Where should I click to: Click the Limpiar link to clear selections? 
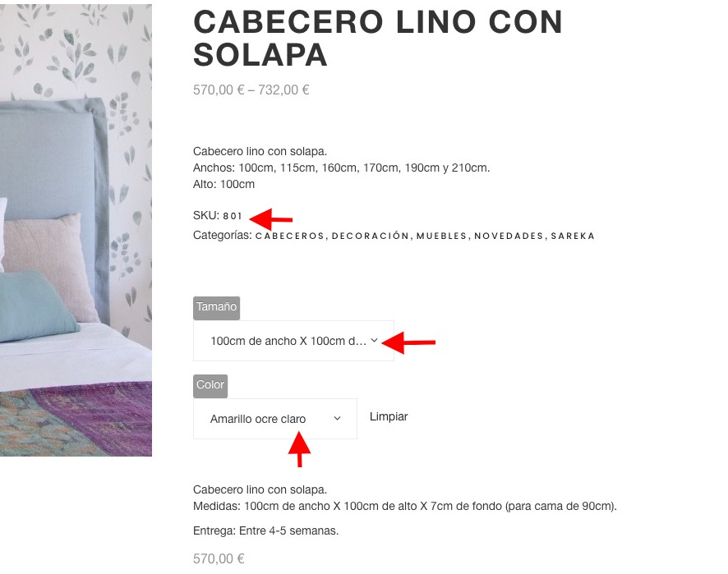tap(389, 416)
